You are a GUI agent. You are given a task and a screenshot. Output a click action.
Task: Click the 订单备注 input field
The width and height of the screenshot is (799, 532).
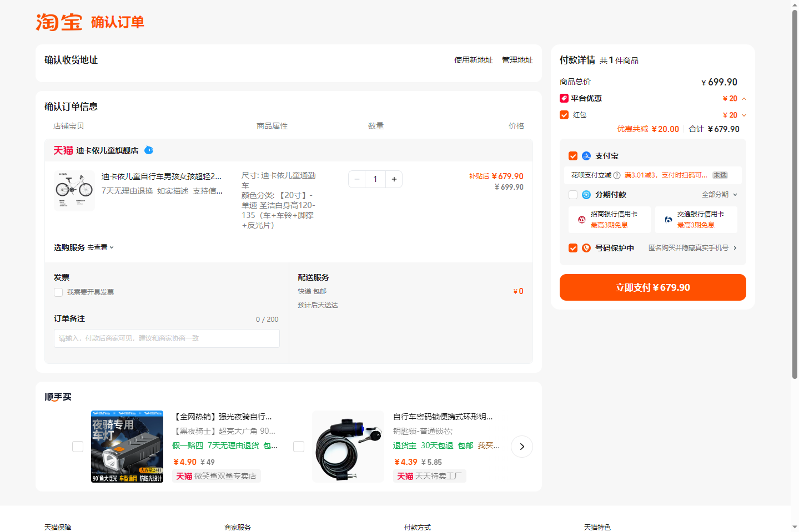(x=167, y=338)
